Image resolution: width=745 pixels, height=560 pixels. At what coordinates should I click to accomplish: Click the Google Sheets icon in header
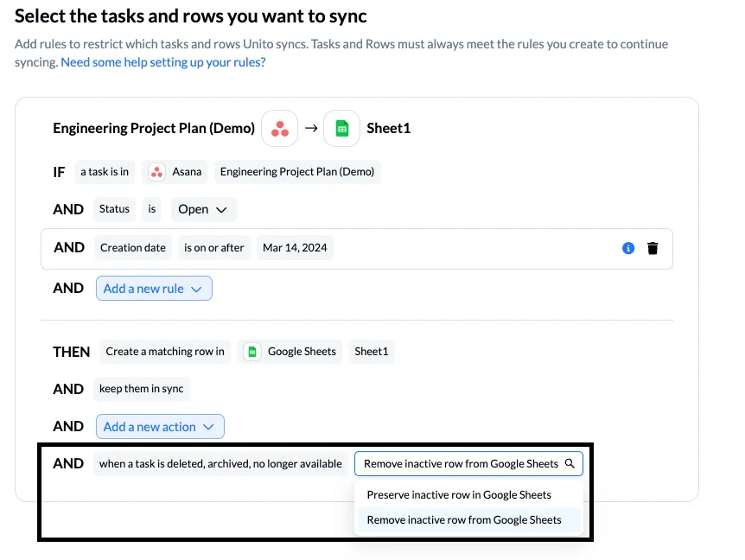pyautogui.click(x=341, y=129)
